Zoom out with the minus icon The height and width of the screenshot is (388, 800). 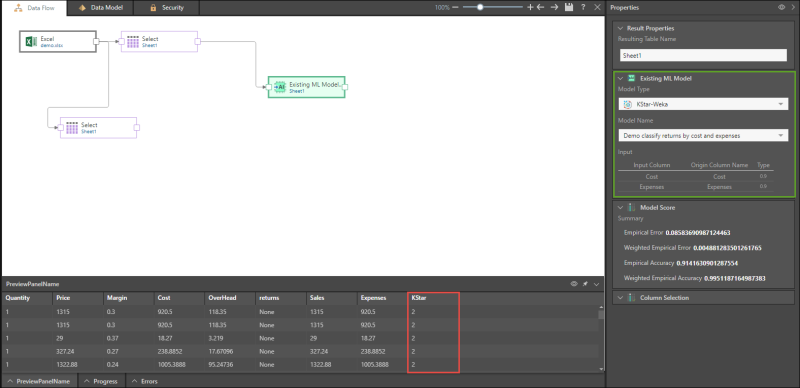(x=456, y=8)
